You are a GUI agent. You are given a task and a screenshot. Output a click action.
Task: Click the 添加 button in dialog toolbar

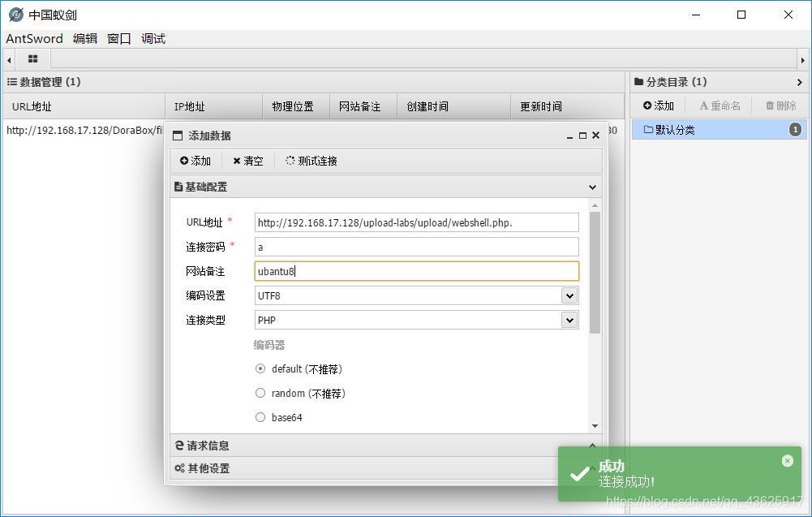[x=195, y=162]
